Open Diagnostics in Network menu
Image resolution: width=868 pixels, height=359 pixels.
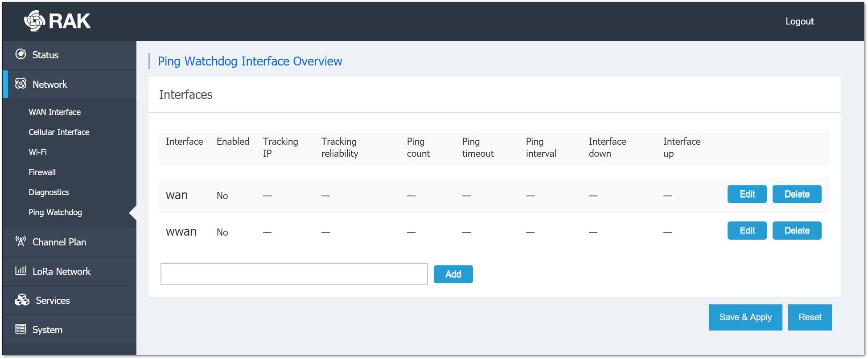49,192
